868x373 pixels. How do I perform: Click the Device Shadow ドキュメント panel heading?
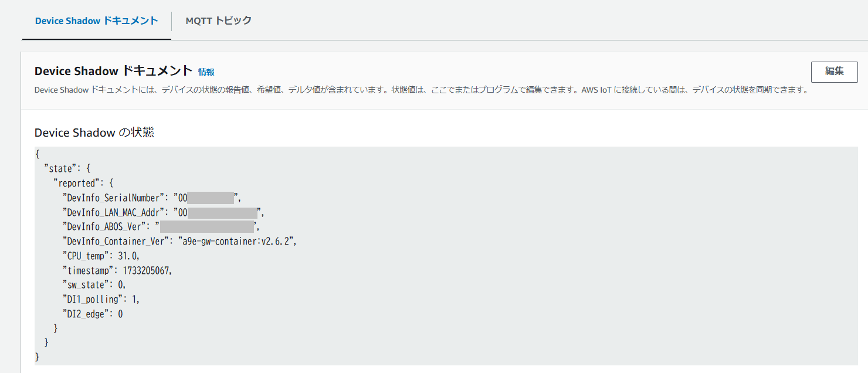pyautogui.click(x=113, y=71)
